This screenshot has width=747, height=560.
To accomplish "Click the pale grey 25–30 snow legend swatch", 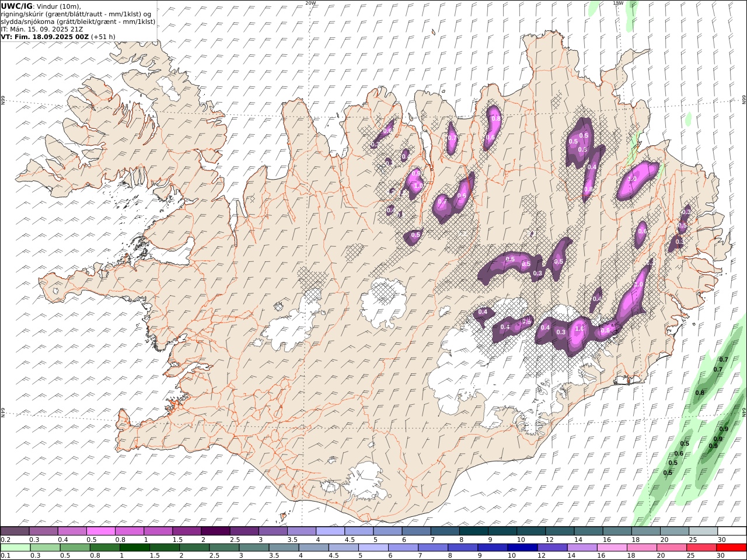I will pyautogui.click(x=703, y=531).
